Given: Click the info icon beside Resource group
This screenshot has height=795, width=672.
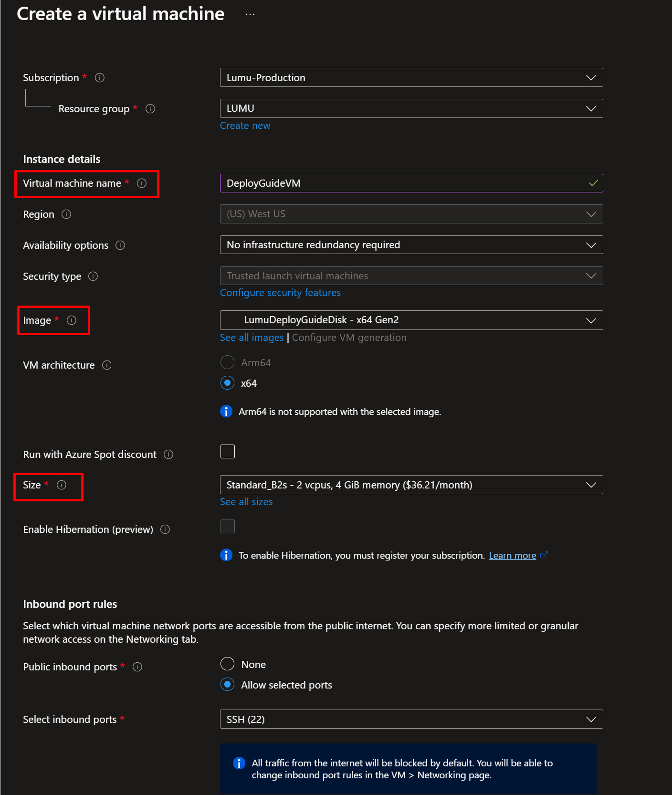Looking at the screenshot, I should [x=150, y=109].
